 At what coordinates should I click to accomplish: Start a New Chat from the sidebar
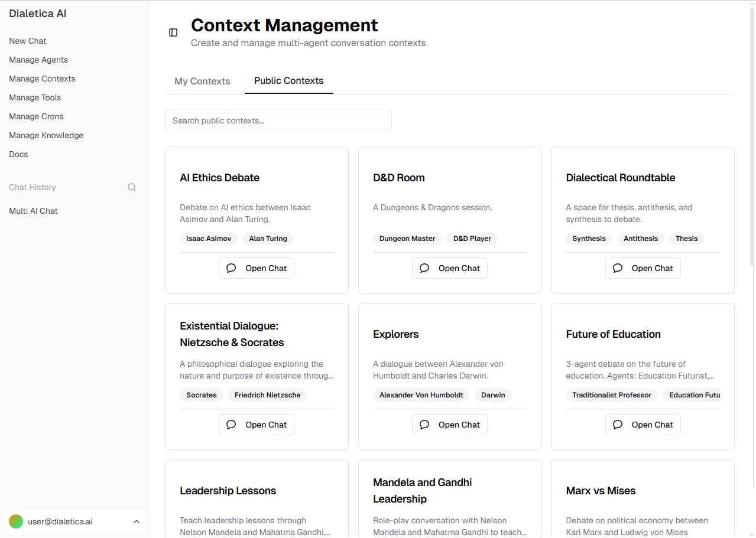(27, 41)
